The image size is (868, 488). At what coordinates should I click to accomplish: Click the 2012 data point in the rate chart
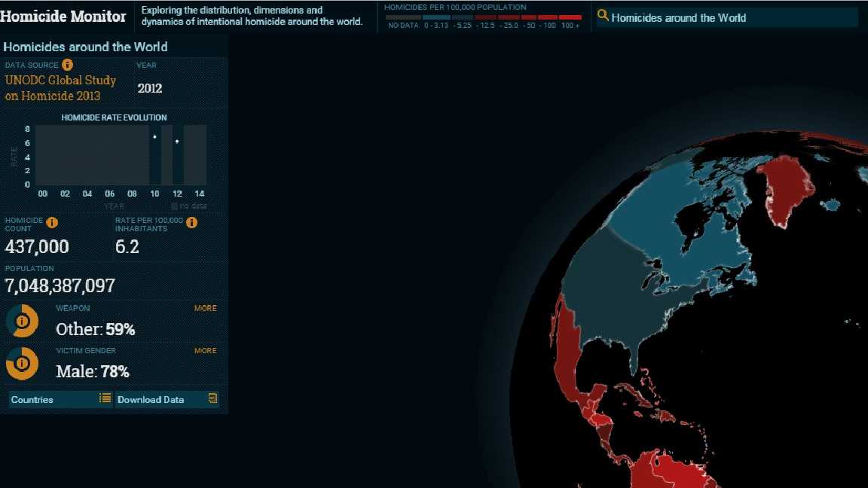coord(177,142)
